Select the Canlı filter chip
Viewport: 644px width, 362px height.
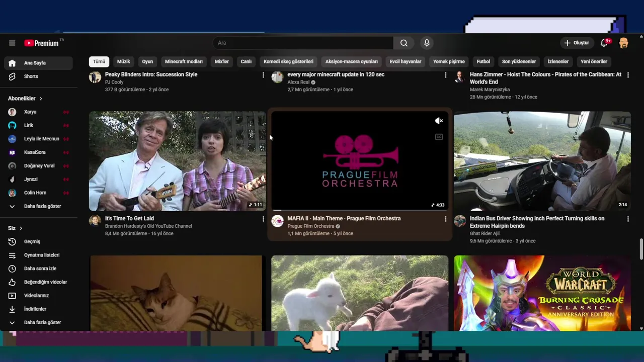pyautogui.click(x=246, y=62)
